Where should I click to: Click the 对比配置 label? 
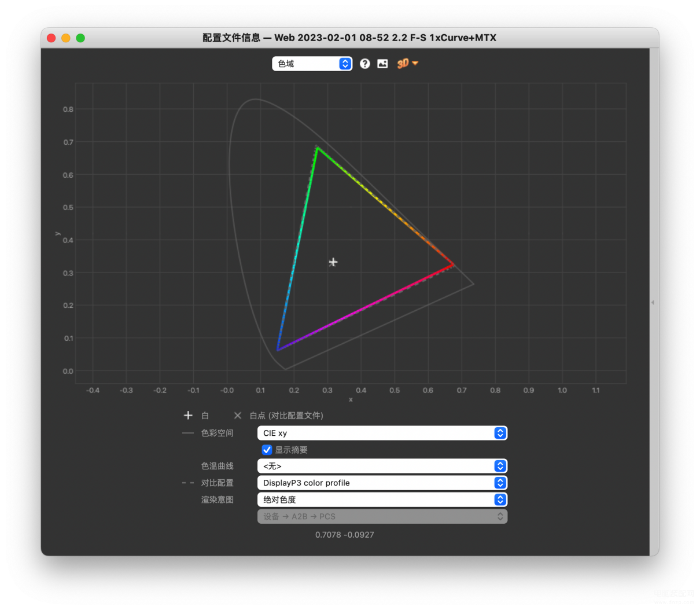pyautogui.click(x=218, y=483)
